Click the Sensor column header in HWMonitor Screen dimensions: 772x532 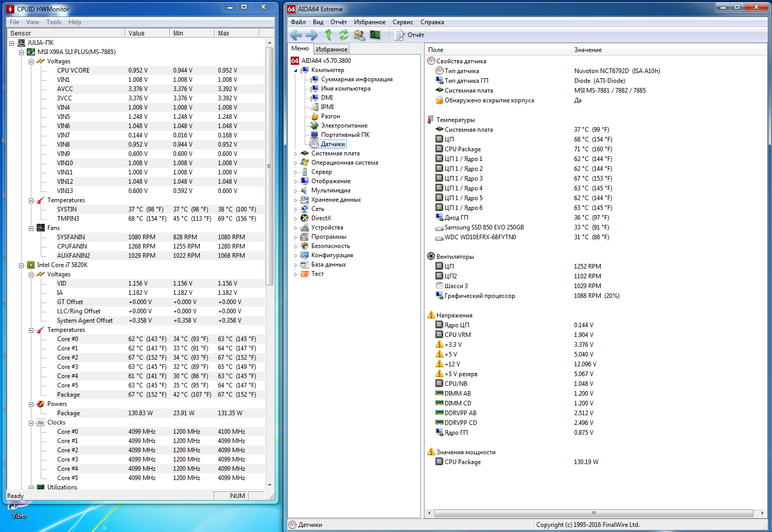[x=66, y=33]
